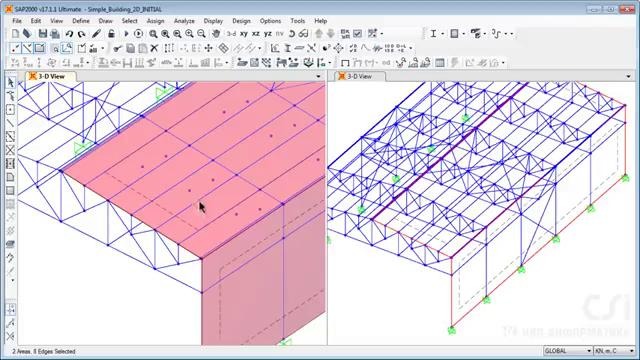Open the Display menu
Viewport: 640px width, 360px height.
(x=213, y=21)
